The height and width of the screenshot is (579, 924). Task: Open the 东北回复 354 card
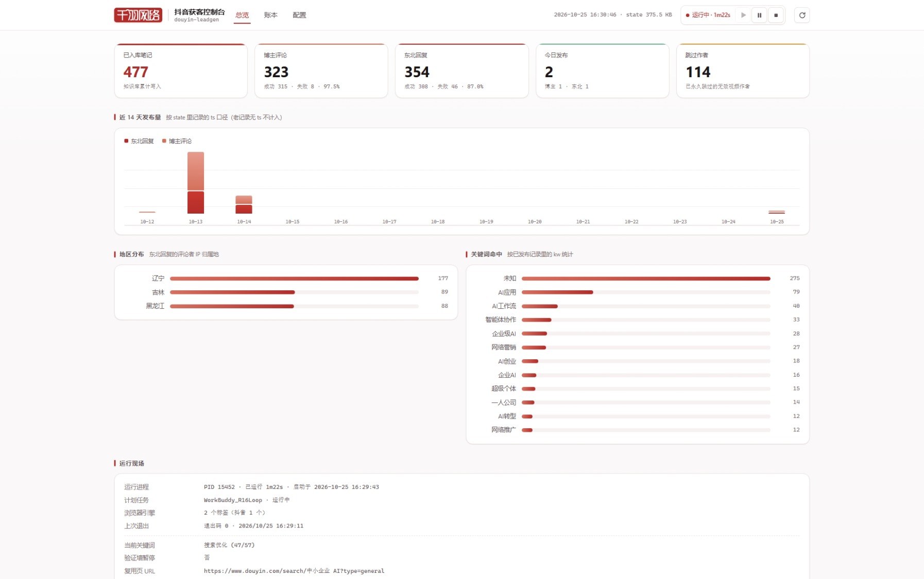tap(462, 71)
